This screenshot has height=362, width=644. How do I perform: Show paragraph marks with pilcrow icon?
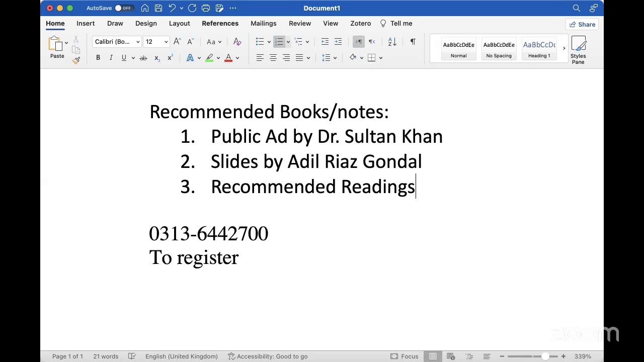413,42
